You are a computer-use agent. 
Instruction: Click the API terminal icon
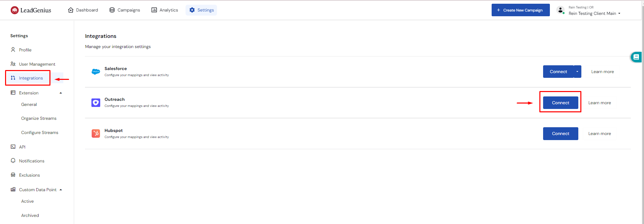(13, 147)
